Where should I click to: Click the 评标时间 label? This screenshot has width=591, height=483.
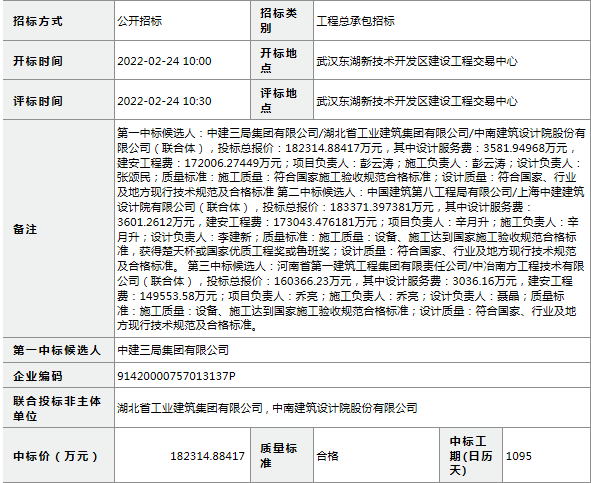click(38, 101)
